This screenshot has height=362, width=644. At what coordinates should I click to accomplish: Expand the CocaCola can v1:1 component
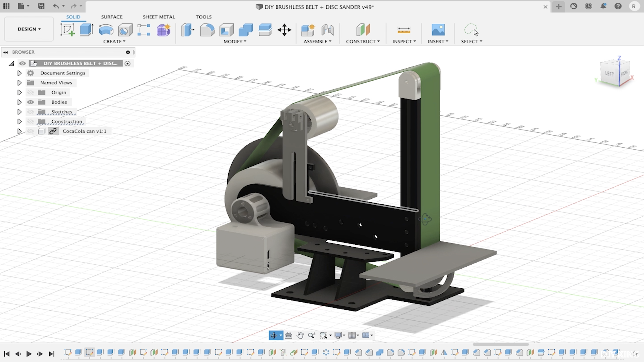(x=19, y=131)
